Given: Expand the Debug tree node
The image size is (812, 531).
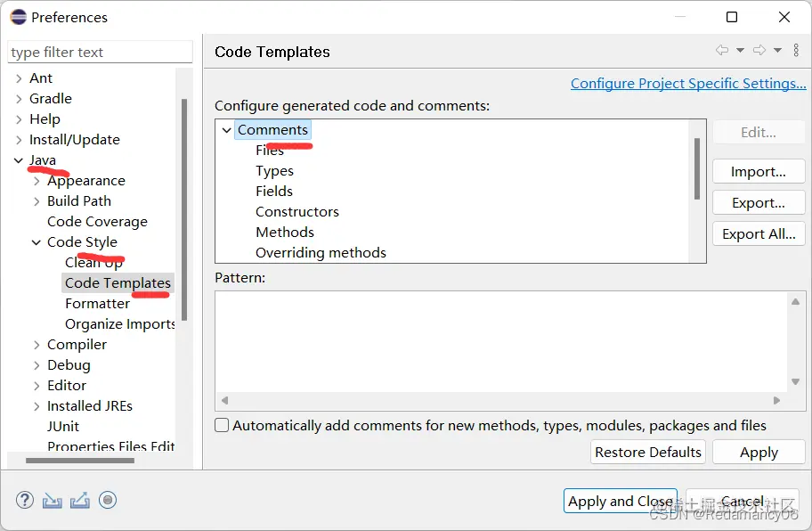Looking at the screenshot, I should 37,365.
